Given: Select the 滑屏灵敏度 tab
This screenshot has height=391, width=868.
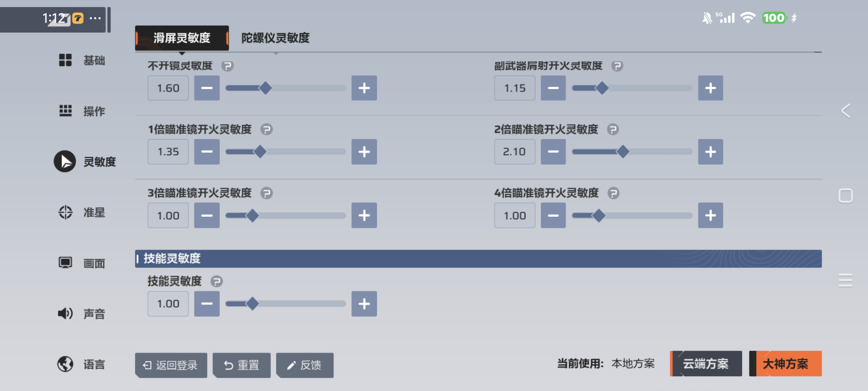Looking at the screenshot, I should pyautogui.click(x=182, y=38).
